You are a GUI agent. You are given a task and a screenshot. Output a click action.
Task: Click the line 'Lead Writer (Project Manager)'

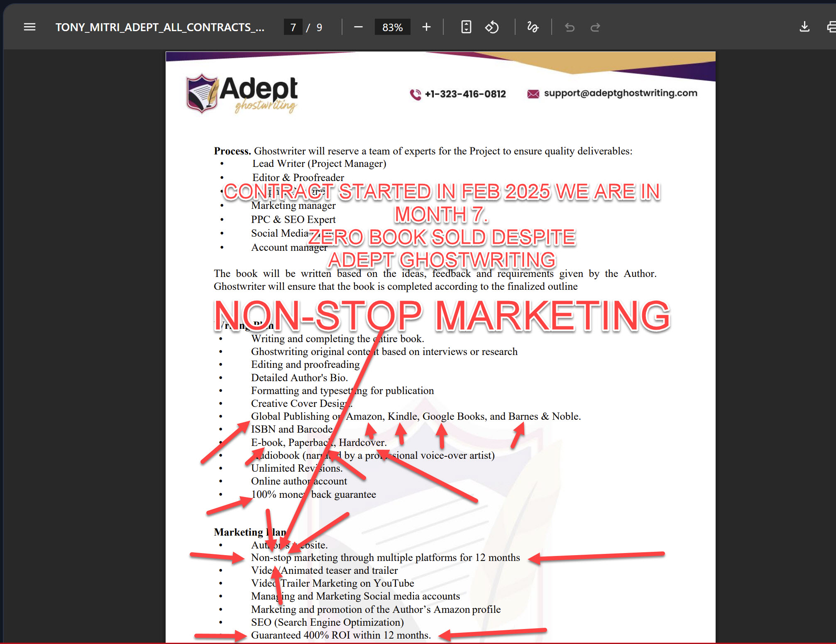coord(319,164)
